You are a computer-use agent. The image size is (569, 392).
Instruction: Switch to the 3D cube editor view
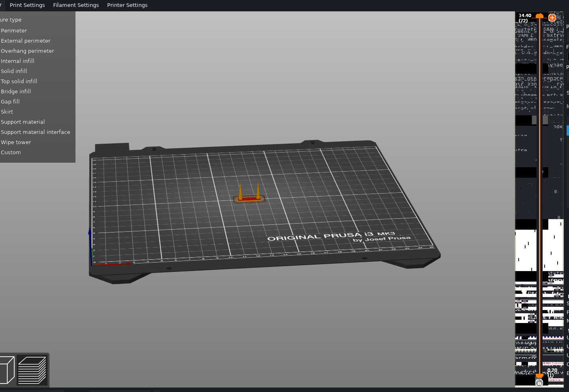[6, 370]
